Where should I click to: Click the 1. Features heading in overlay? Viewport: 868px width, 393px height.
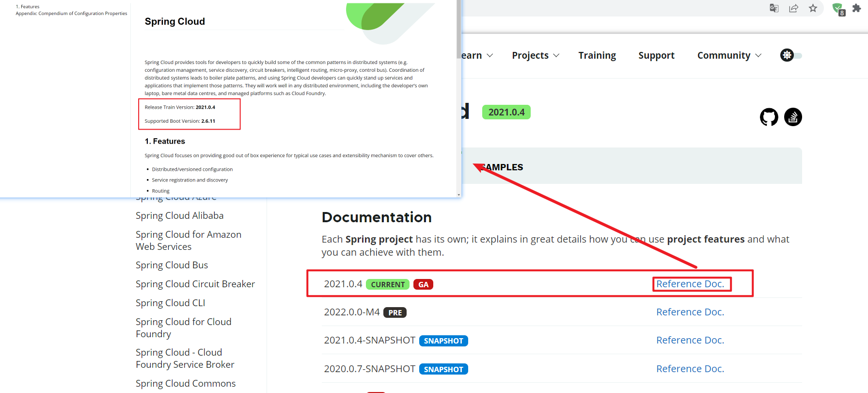tap(165, 141)
